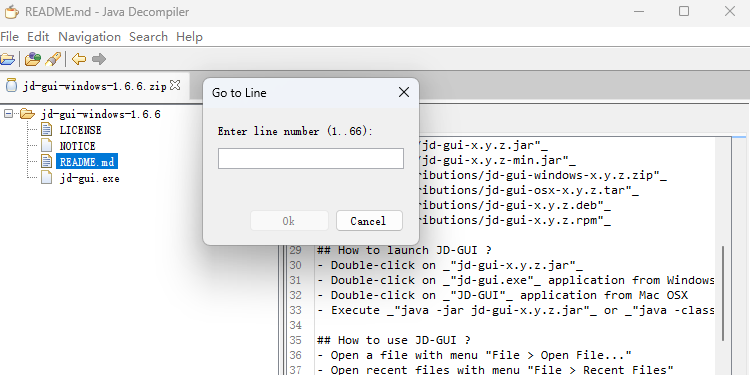This screenshot has height=375, width=750.
Task: Click Cancel in Go to Line dialog
Action: (368, 221)
